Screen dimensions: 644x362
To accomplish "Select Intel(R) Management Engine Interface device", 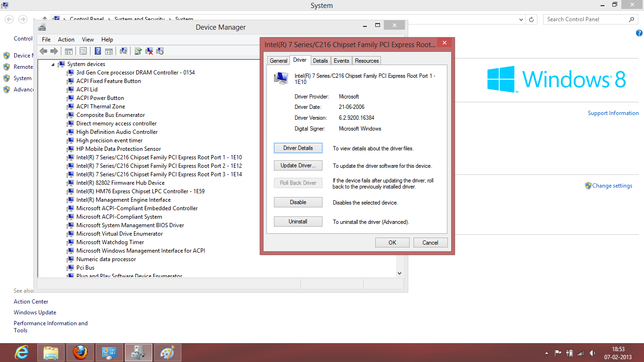I will click(x=124, y=200).
